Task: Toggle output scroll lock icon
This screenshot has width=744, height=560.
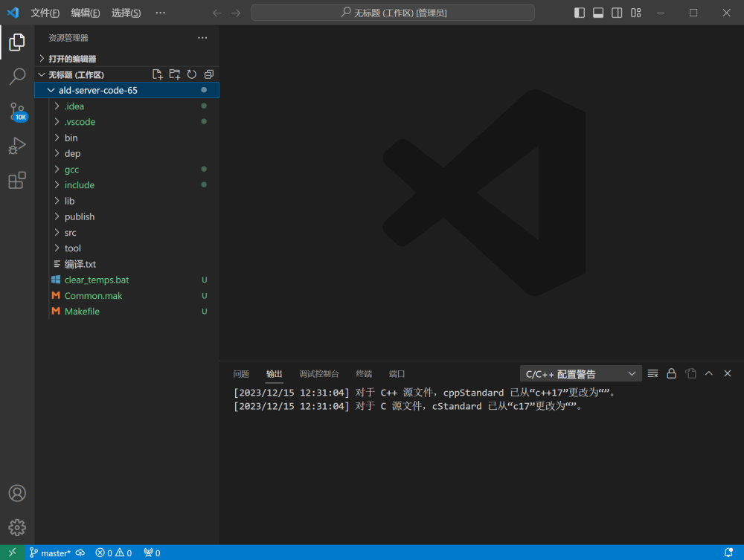Action: [x=671, y=373]
